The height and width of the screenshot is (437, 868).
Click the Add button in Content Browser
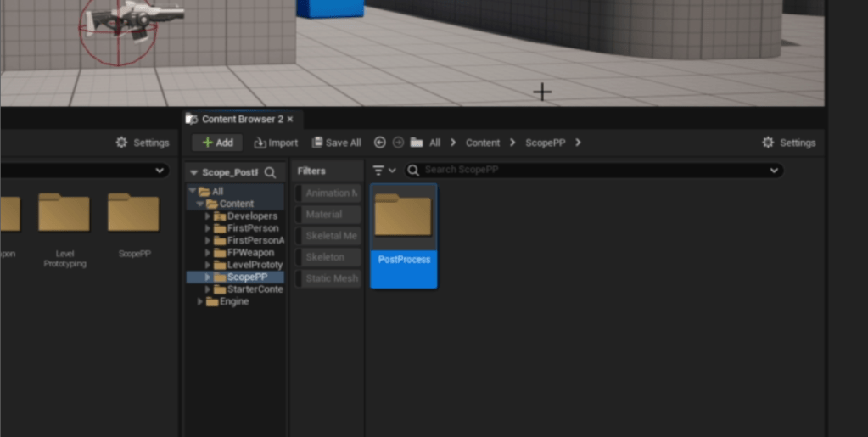tap(217, 143)
